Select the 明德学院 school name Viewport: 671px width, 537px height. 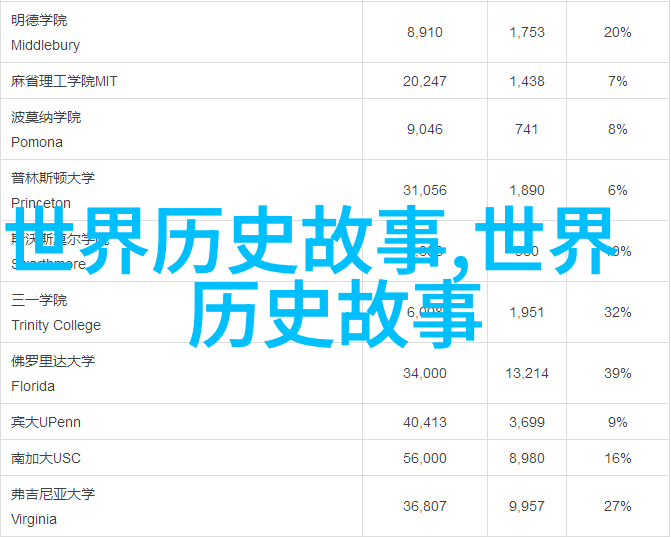(39, 20)
